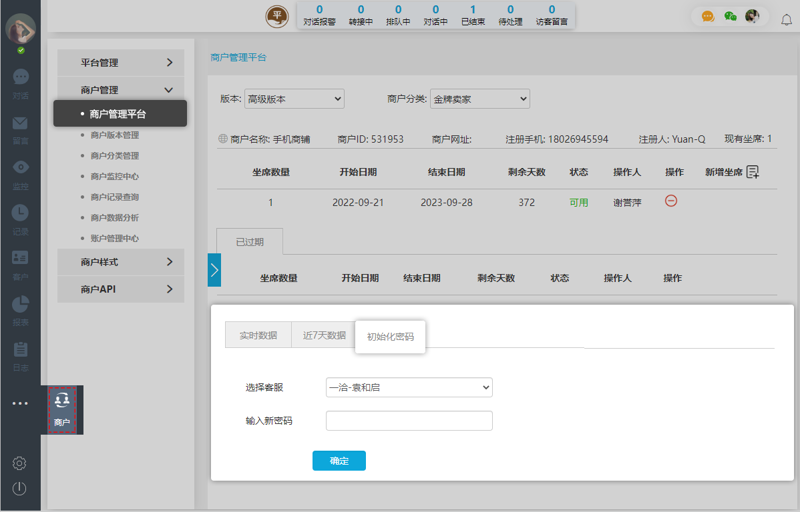Image resolution: width=800 pixels, height=512 pixels.
Task: Open the settings gear icon
Action: tap(19, 463)
